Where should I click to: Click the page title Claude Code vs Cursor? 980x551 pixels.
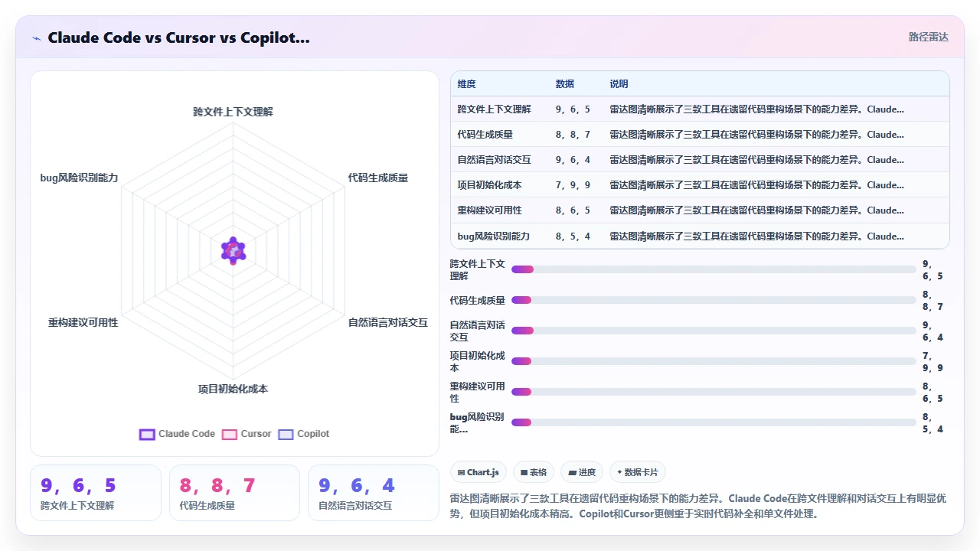point(178,37)
